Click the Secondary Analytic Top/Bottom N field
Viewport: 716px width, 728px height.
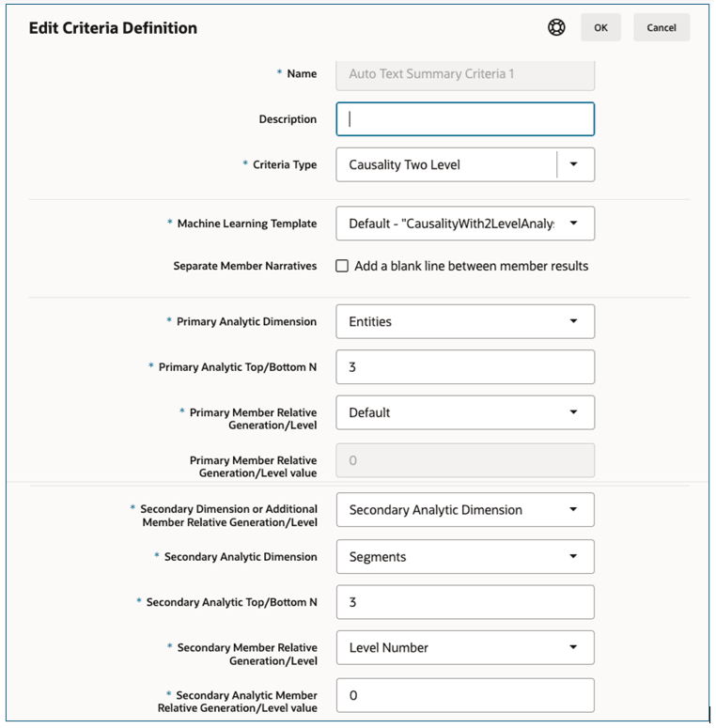[465, 602]
